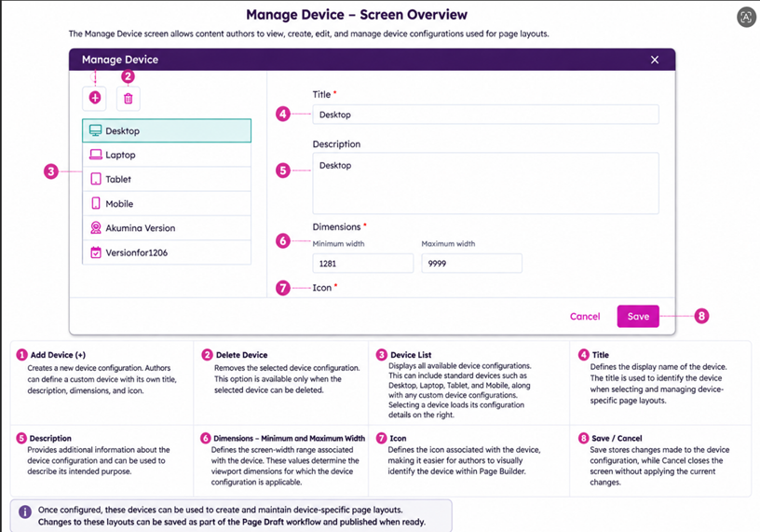
Task: Click the Delete Device trash icon
Action: [128, 99]
